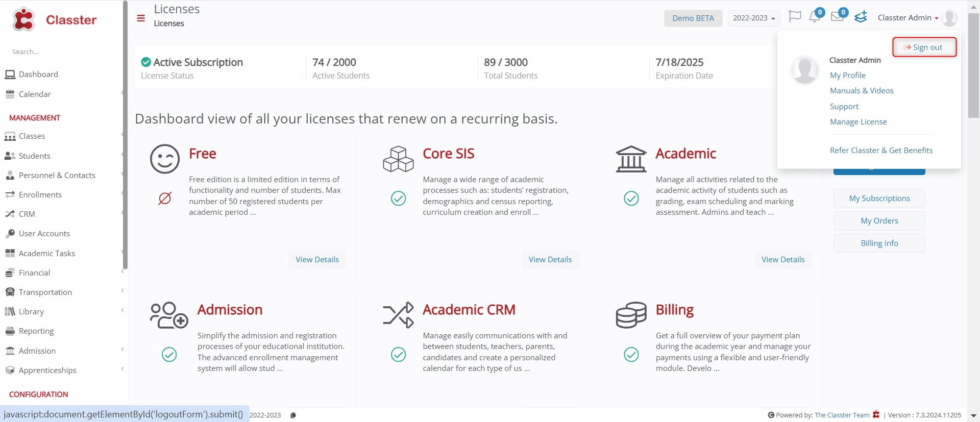Click the CRM shuffle icon
Viewport: 980px width, 422px height.
tap(10, 214)
